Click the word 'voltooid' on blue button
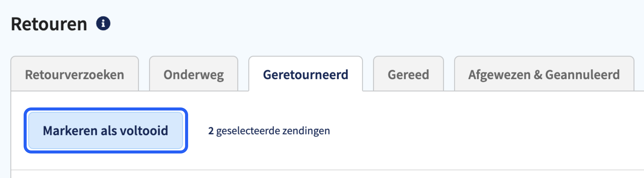Image resolution: width=644 pixels, height=178 pixels. tap(144, 130)
